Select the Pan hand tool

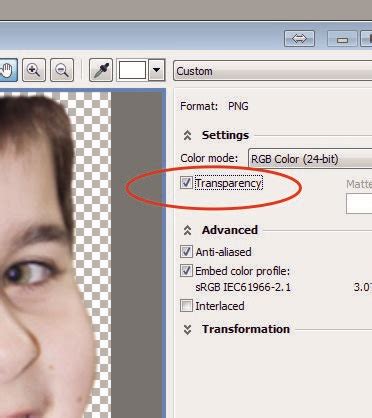click(7, 70)
